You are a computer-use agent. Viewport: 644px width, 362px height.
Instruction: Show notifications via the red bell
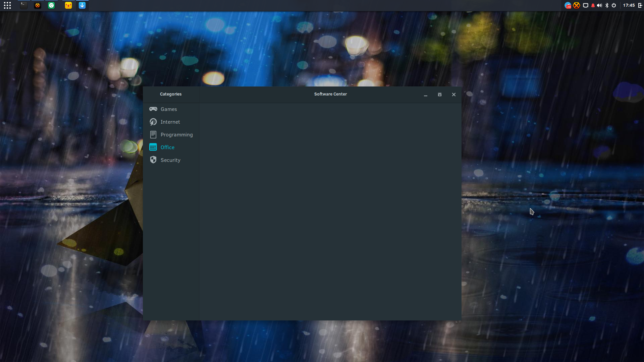point(593,5)
